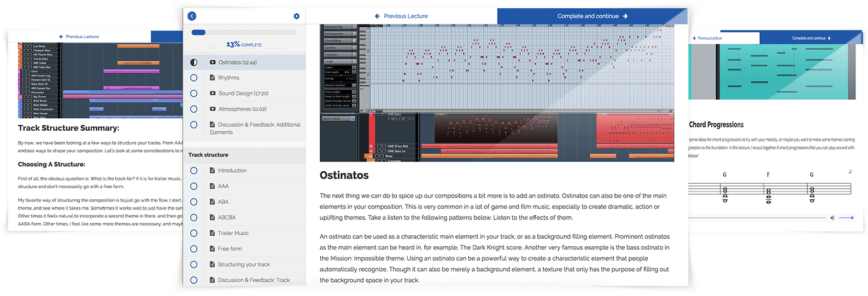868x296 pixels.
Task: Click the document icon beside Rhythms
Action: point(213,78)
